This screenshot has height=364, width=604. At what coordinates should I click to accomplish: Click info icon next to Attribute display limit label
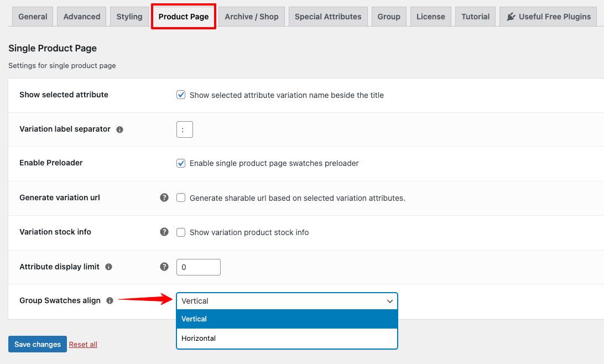(x=109, y=267)
